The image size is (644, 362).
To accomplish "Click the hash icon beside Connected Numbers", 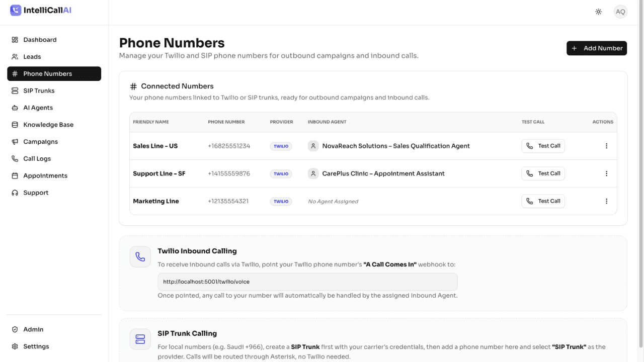I will point(133,86).
